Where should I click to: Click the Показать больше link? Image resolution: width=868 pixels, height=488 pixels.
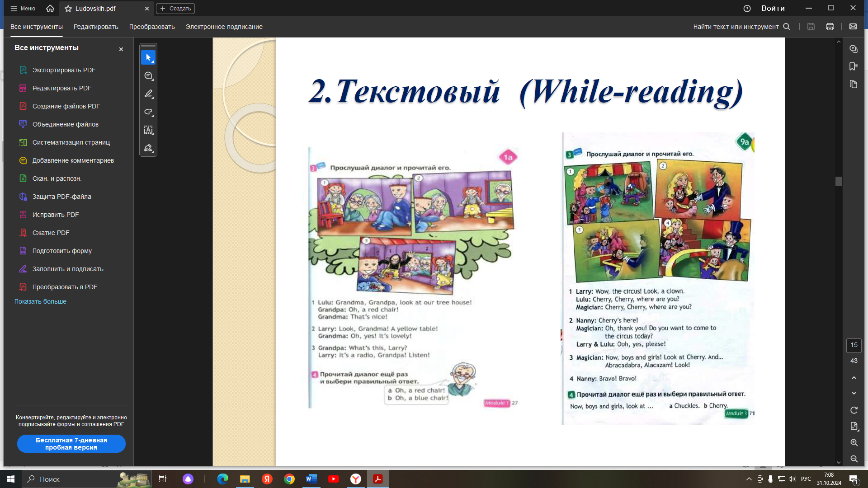40,301
